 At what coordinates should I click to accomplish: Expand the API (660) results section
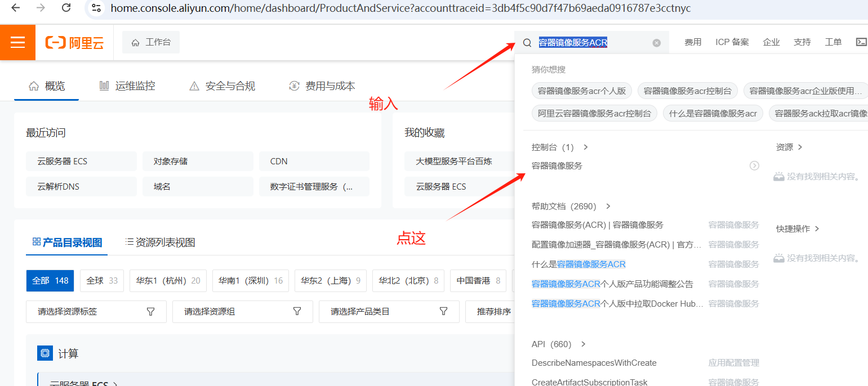pyautogui.click(x=559, y=344)
